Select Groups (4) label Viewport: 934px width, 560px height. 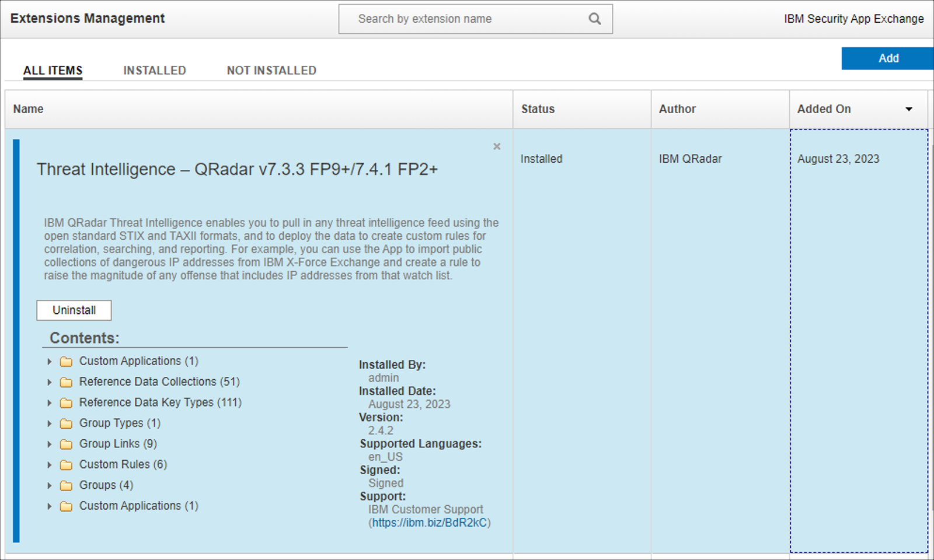106,485
